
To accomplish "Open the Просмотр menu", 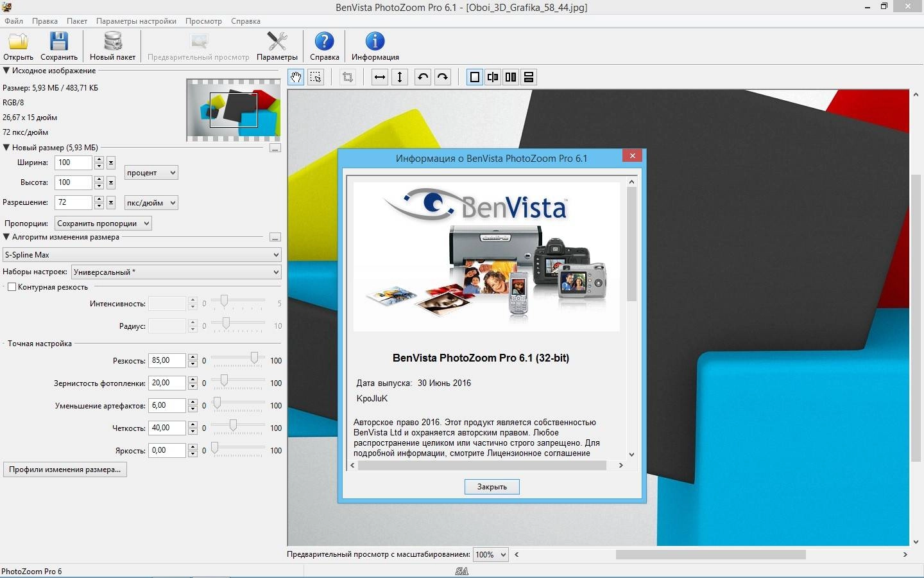I will pos(203,21).
